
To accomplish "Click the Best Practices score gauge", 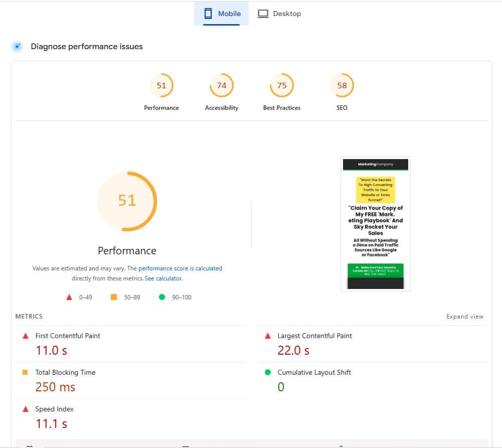I will [281, 85].
